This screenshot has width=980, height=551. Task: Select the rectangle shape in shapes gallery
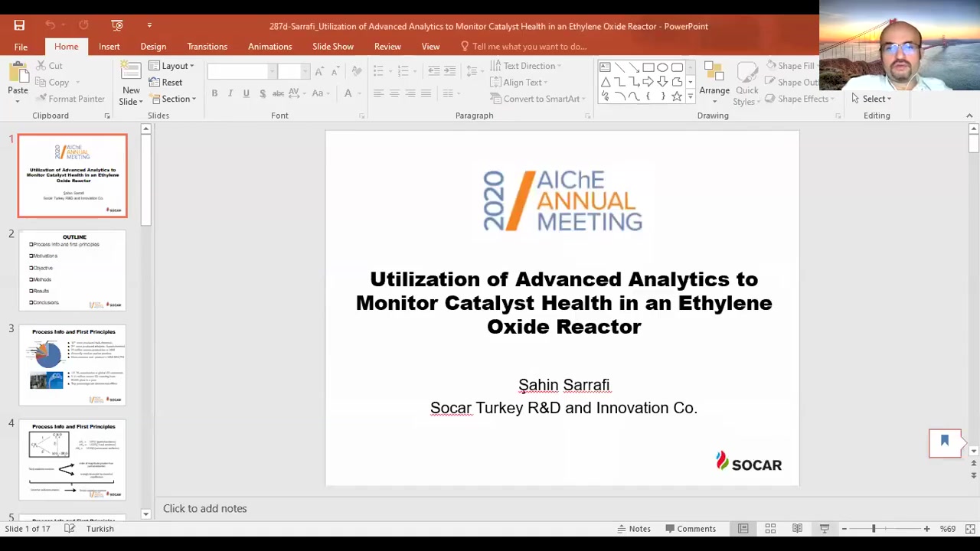click(648, 67)
